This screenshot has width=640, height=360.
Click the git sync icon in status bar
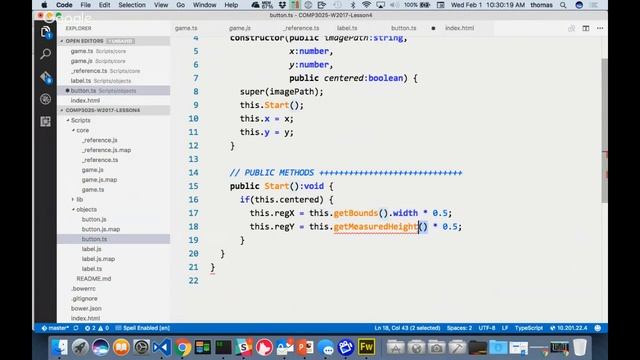click(76, 328)
